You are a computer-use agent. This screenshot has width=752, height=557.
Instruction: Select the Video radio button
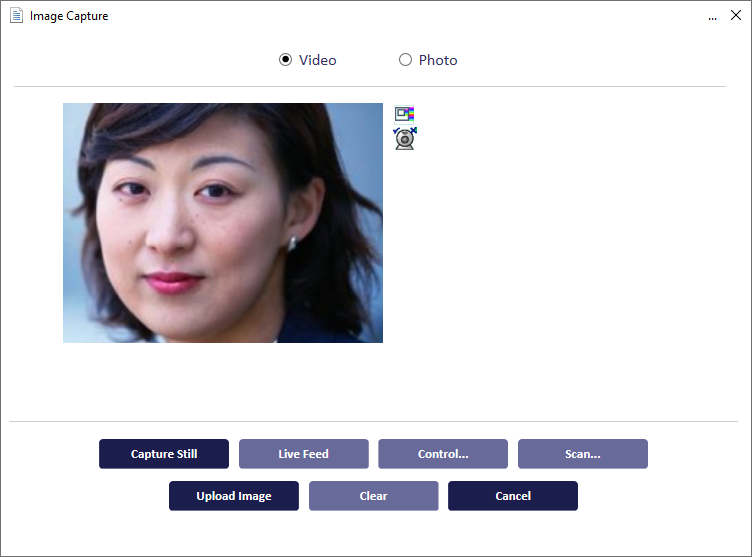tap(285, 60)
